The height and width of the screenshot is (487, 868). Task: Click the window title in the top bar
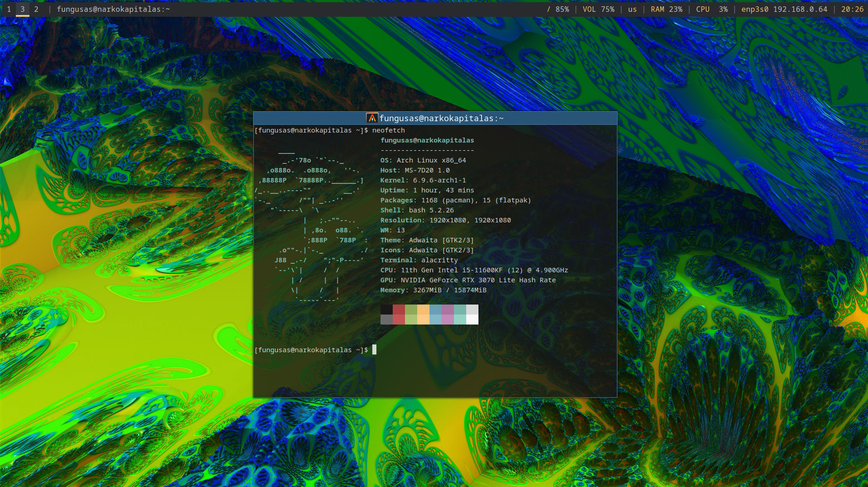point(113,9)
